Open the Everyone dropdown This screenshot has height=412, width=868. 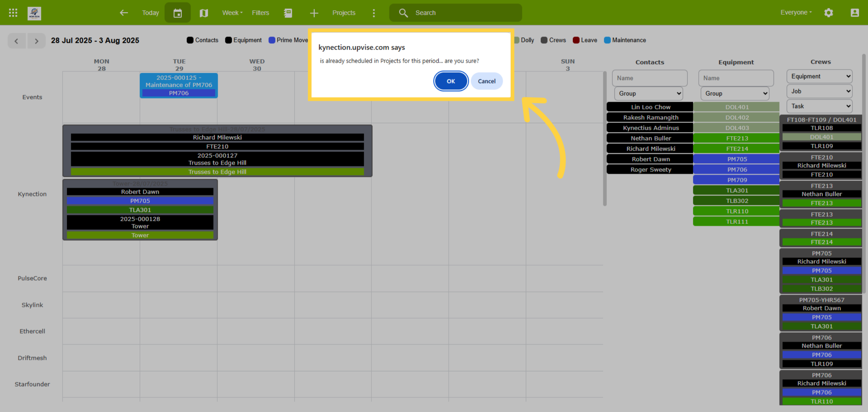click(796, 13)
